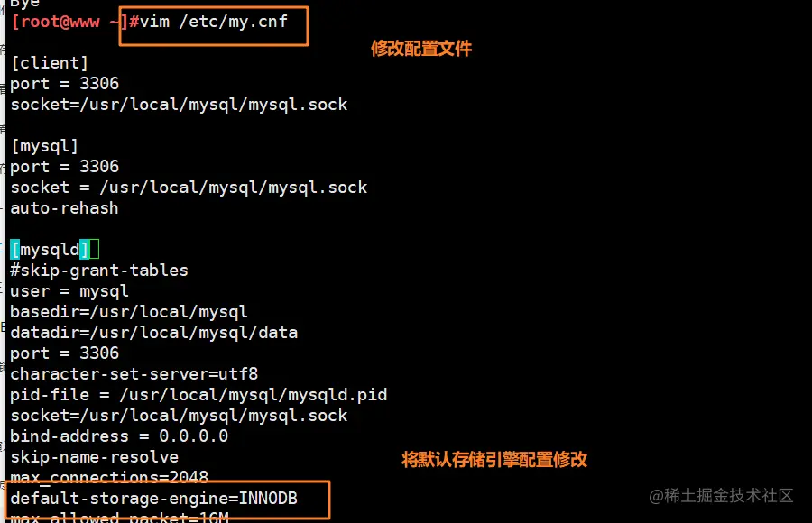Click the user = mysql line

point(69,291)
